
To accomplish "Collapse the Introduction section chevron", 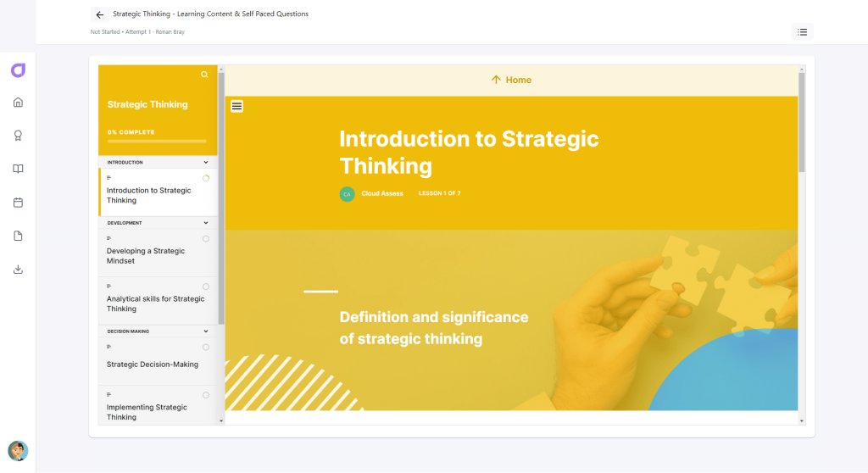I will click(206, 162).
